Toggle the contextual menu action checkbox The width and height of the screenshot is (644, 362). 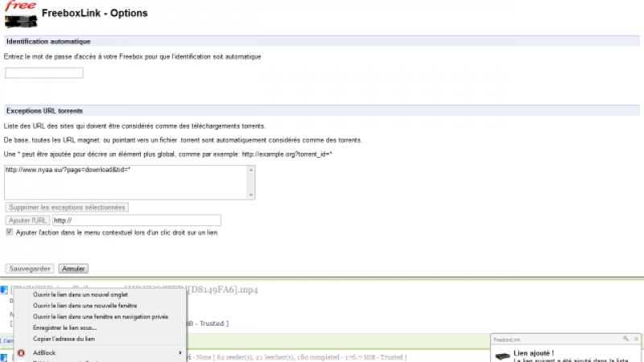pyautogui.click(x=9, y=232)
